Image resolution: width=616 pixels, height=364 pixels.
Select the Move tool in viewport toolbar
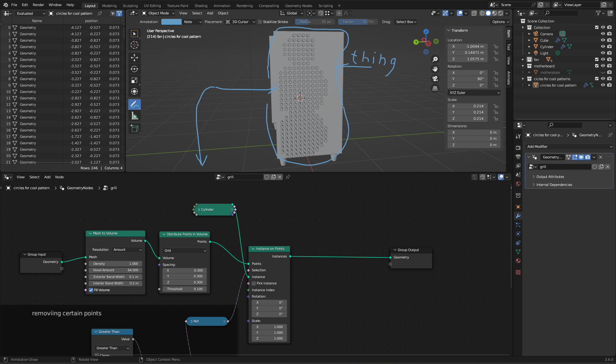pyautogui.click(x=134, y=58)
